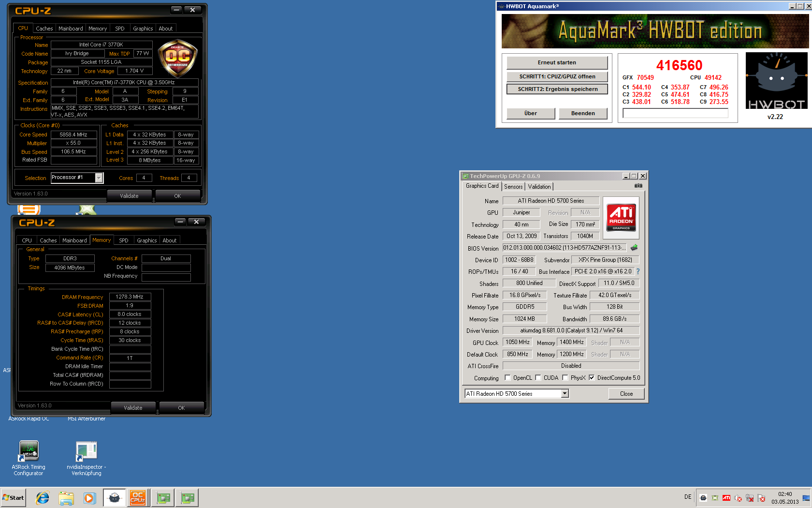Open Windows Explorer folder icon on taskbar
812x508 pixels.
pyautogui.click(x=66, y=497)
